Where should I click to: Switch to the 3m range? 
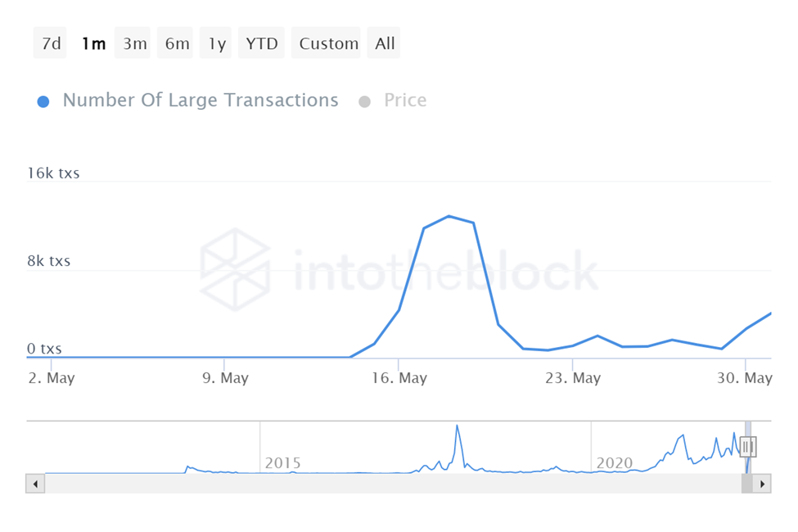[135, 43]
